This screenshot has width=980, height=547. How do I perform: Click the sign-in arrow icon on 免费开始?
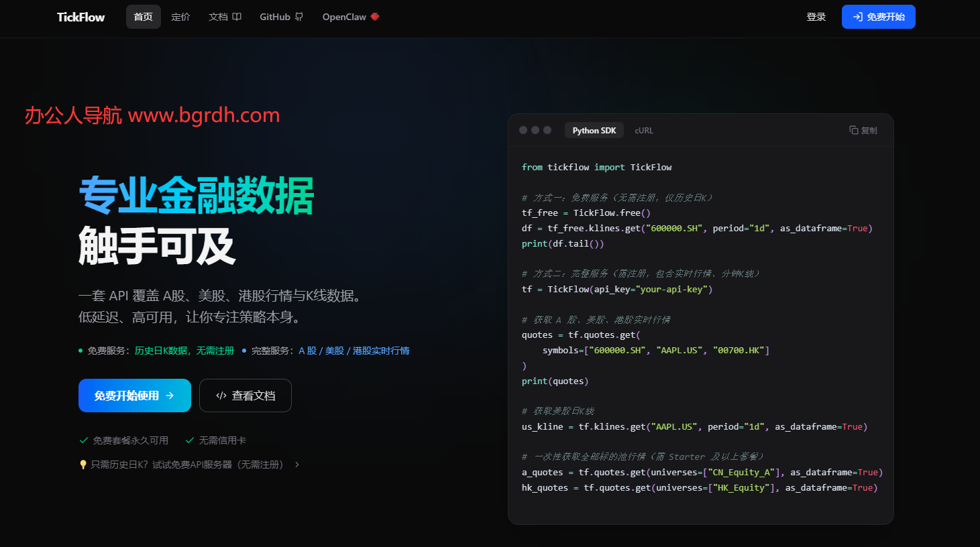pos(858,17)
